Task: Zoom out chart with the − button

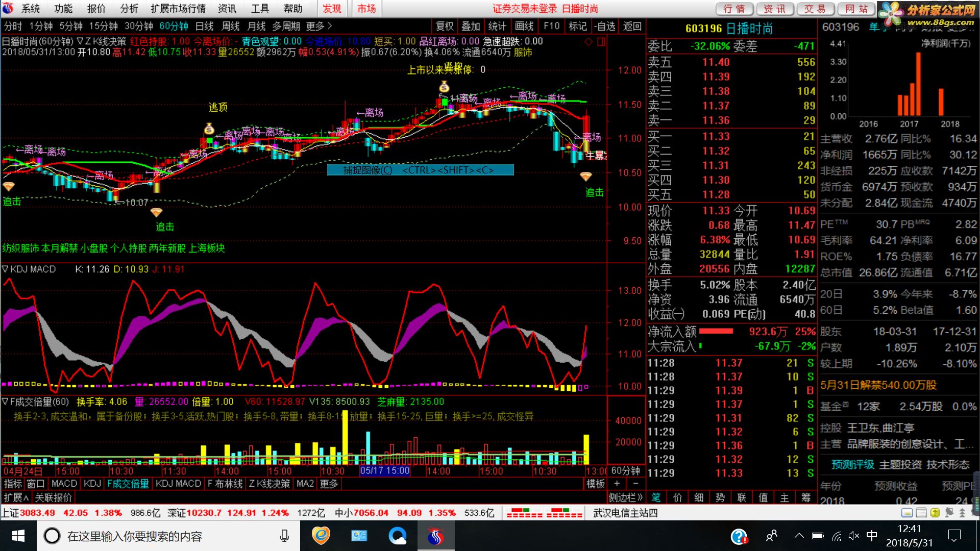Action: [x=635, y=484]
